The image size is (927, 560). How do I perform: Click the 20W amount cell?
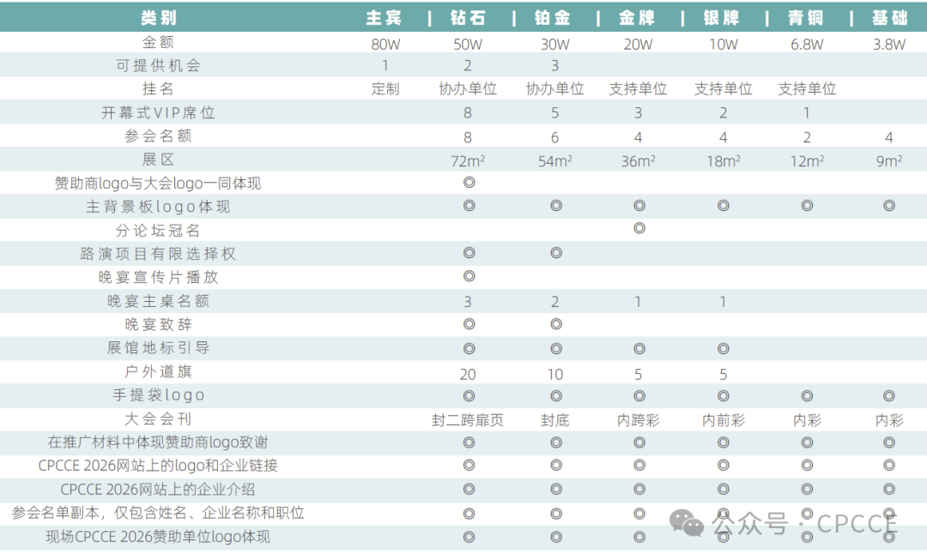638,45
